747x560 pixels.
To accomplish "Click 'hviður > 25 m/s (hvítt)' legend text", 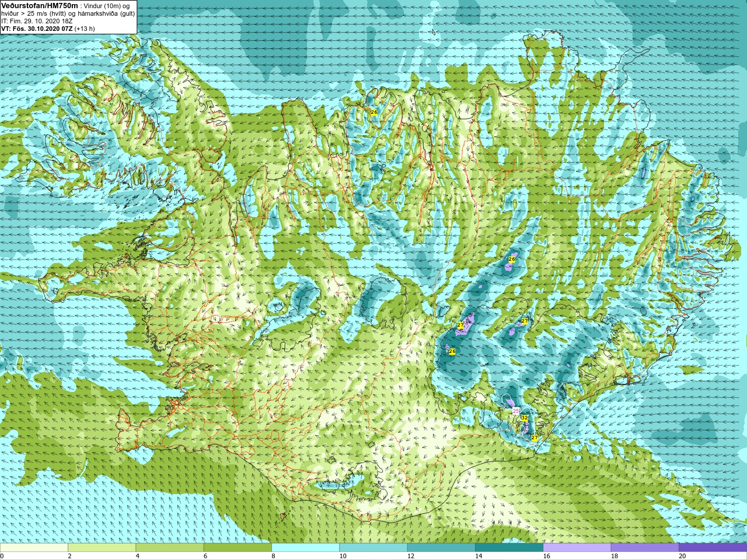I will point(35,13).
